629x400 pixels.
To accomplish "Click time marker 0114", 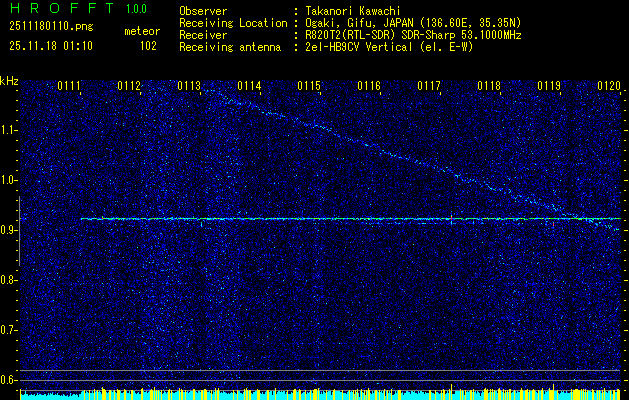I will click(249, 85).
